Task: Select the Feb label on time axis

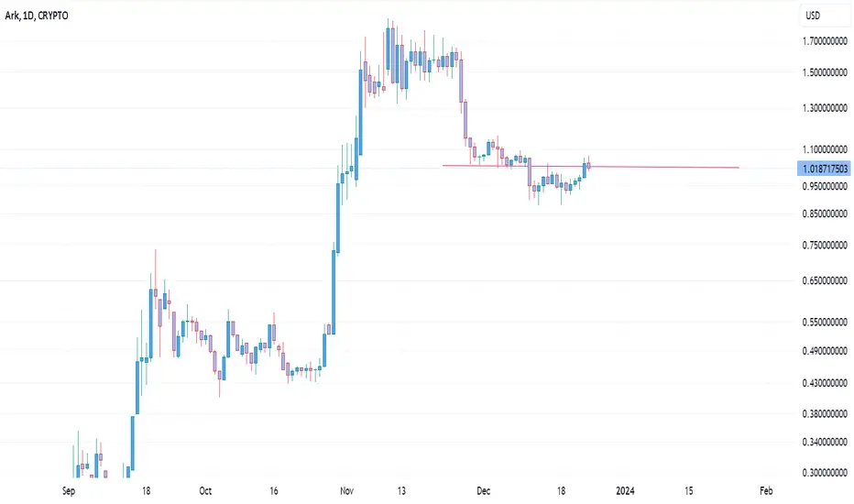Action: coord(766,491)
